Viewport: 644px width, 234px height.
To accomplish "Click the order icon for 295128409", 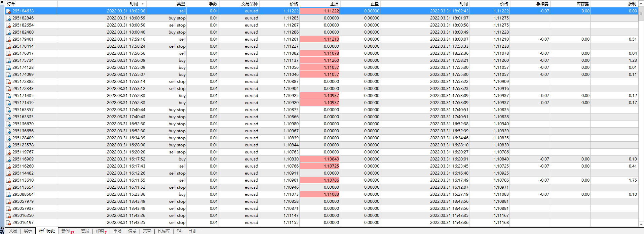I will (8, 138).
